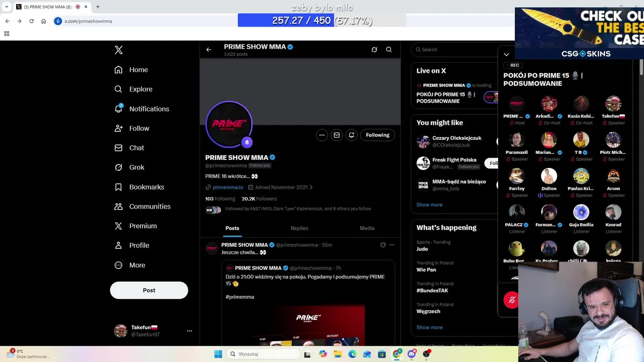
Task: Click the Grok icon on the post
Action: 383,245
